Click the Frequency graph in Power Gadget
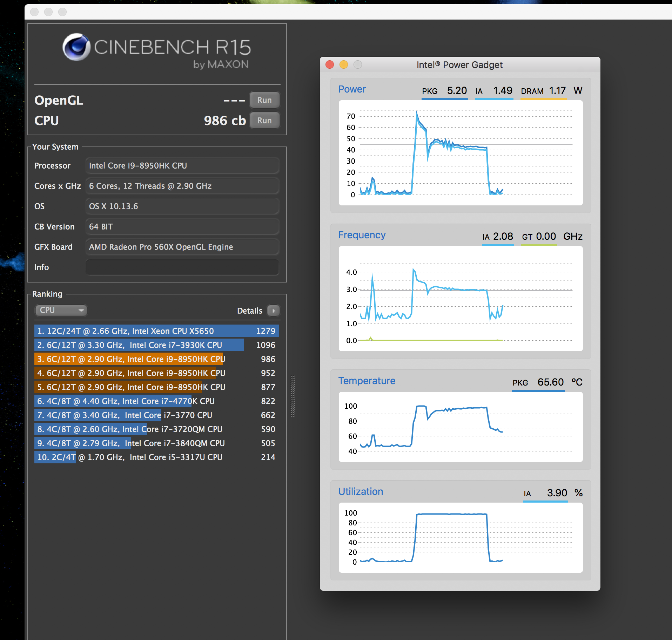This screenshot has width=672, height=640. click(461, 299)
